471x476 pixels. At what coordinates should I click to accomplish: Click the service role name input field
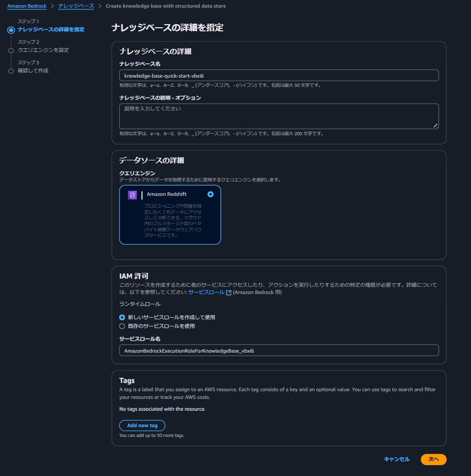point(279,351)
